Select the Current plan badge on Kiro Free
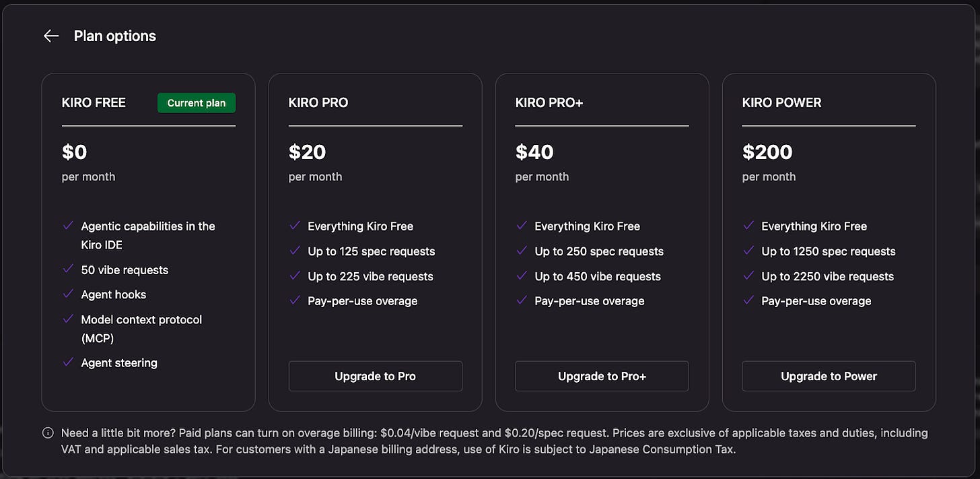Viewport: 980px width, 479px height. [196, 102]
